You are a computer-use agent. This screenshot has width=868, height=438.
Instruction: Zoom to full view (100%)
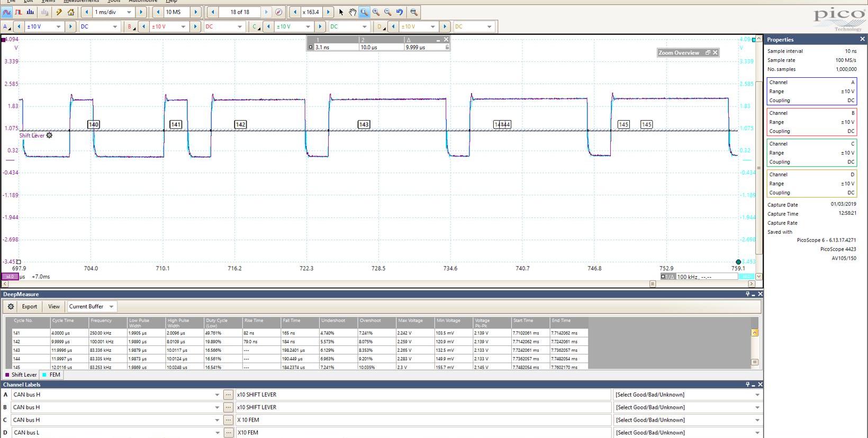[414, 12]
